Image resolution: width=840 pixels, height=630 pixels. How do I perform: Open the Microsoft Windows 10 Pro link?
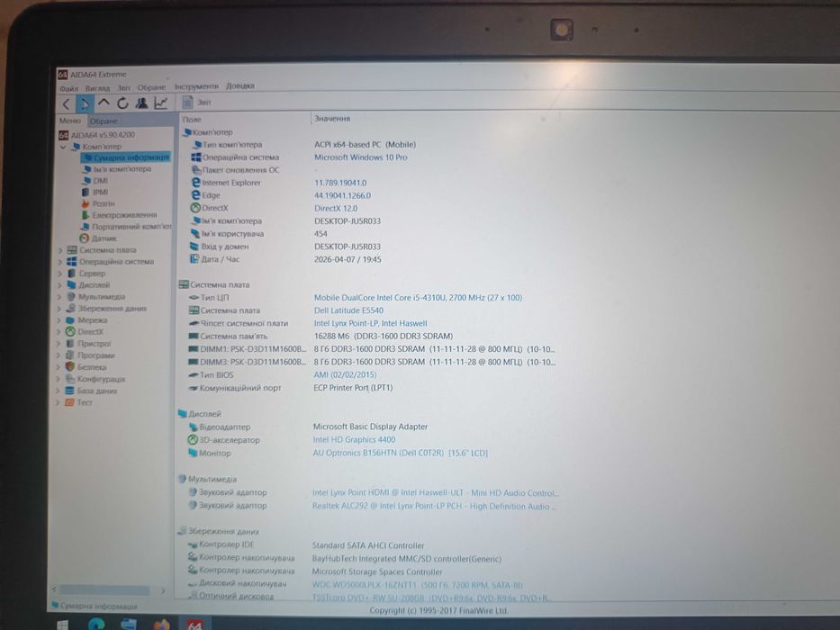[360, 157]
